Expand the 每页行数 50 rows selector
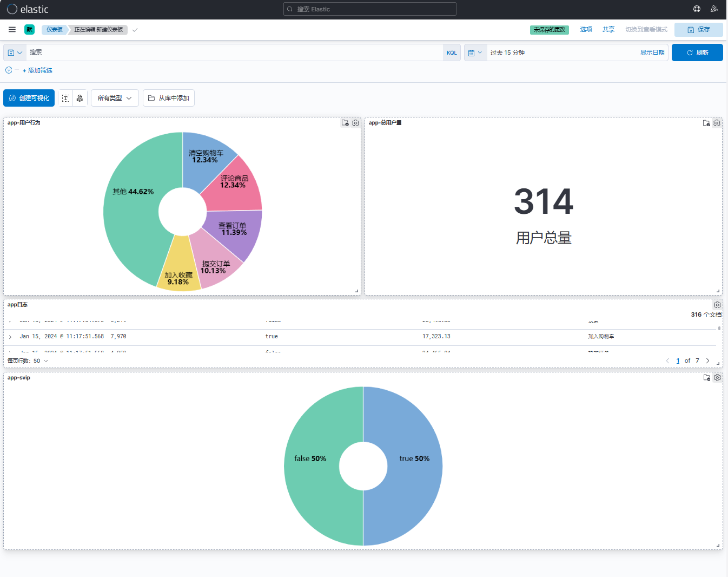 [x=28, y=361]
